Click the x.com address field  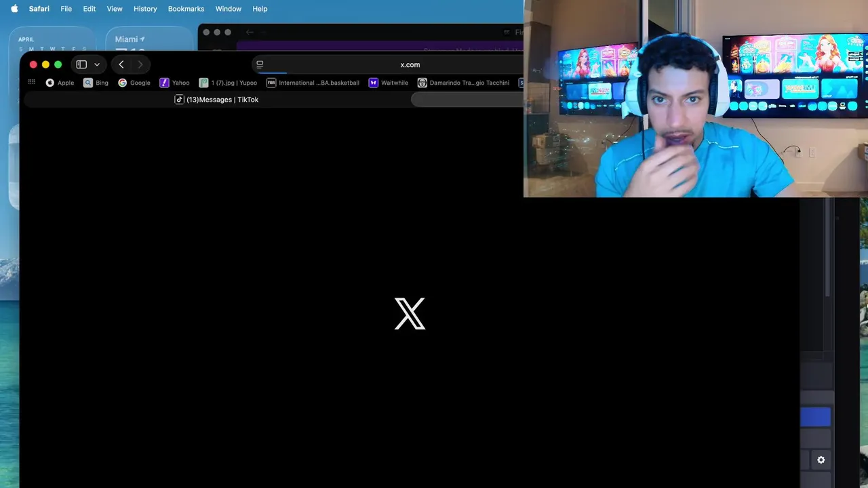click(x=410, y=64)
